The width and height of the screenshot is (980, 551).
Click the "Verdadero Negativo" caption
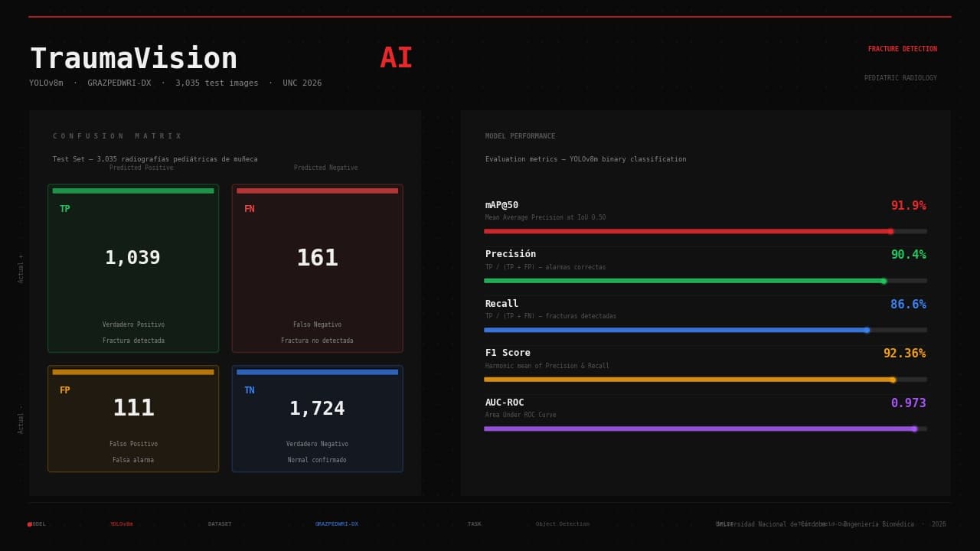click(317, 444)
